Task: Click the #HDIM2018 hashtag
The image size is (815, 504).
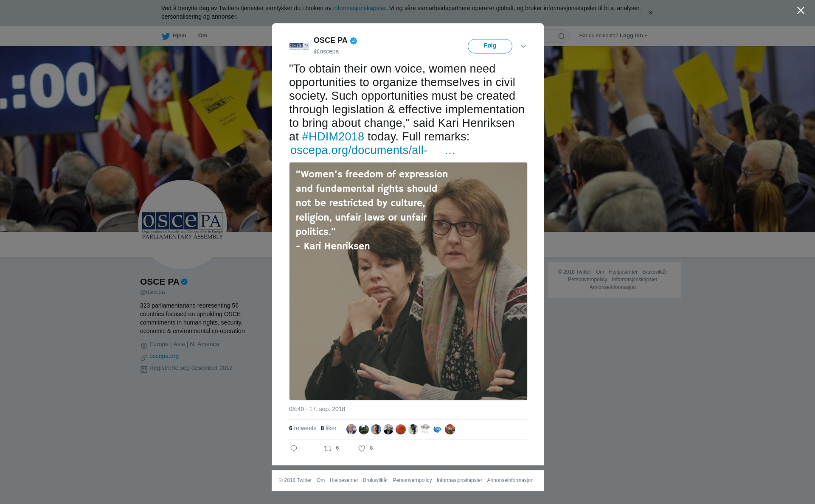Action: 333,137
